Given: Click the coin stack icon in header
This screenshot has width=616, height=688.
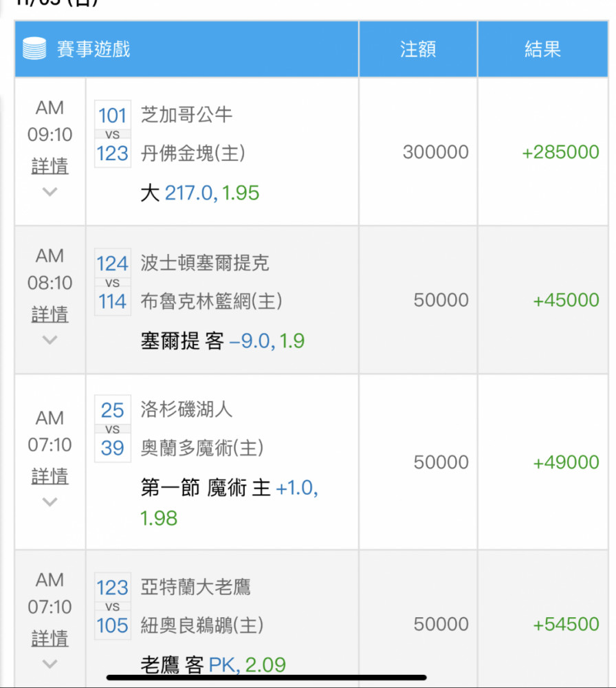Looking at the screenshot, I should pyautogui.click(x=34, y=48).
